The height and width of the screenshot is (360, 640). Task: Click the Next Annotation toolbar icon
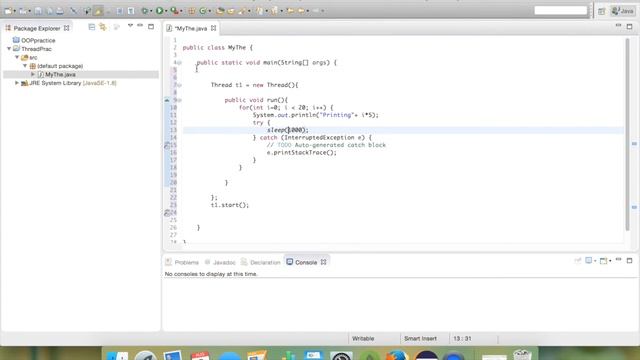(x=259, y=11)
